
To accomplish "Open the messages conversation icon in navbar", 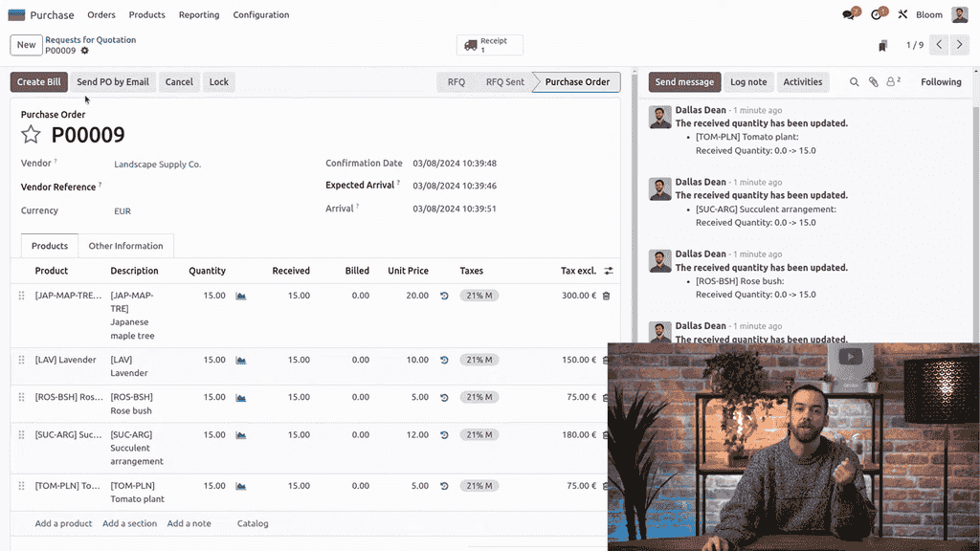I will (x=848, y=15).
